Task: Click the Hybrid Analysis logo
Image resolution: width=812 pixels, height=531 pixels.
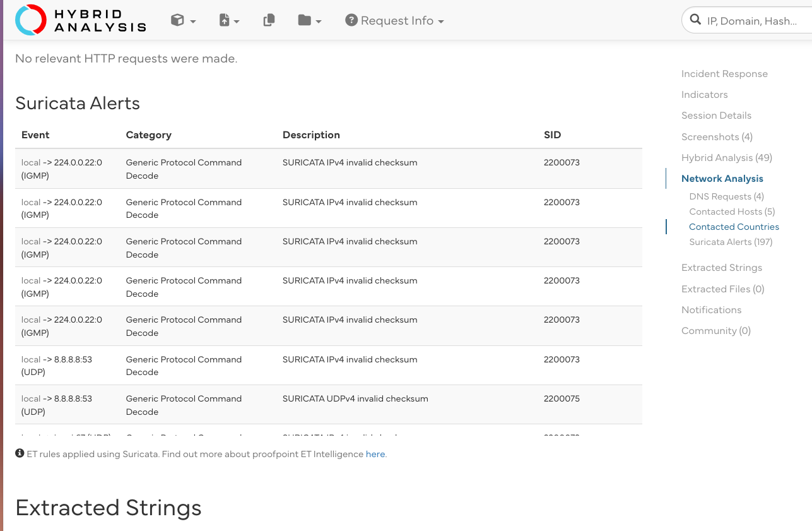Action: pos(81,20)
